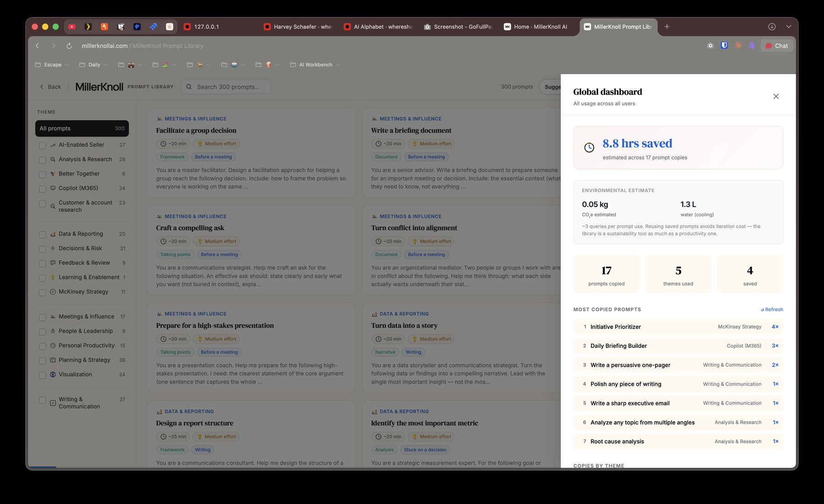Open the browser Chat button
824x504 pixels.
(x=777, y=46)
